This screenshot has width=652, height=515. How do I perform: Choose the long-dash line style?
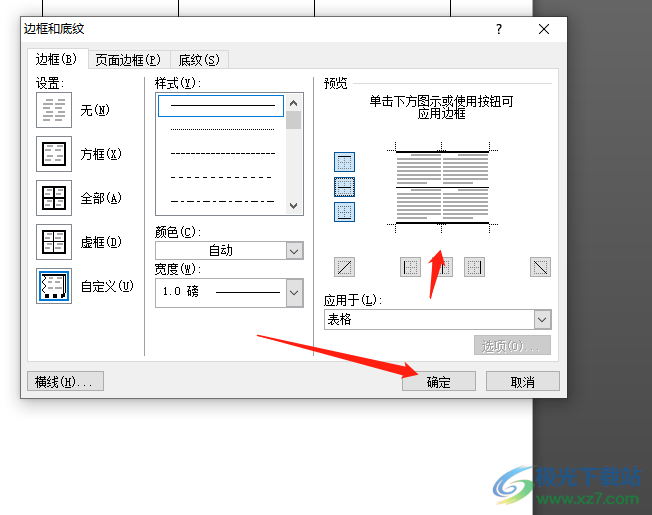[222, 177]
